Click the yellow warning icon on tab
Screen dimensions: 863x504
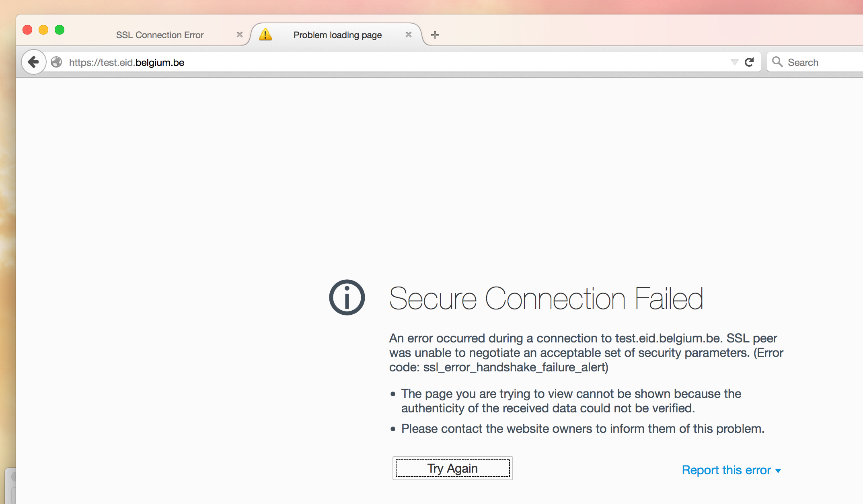(x=265, y=35)
